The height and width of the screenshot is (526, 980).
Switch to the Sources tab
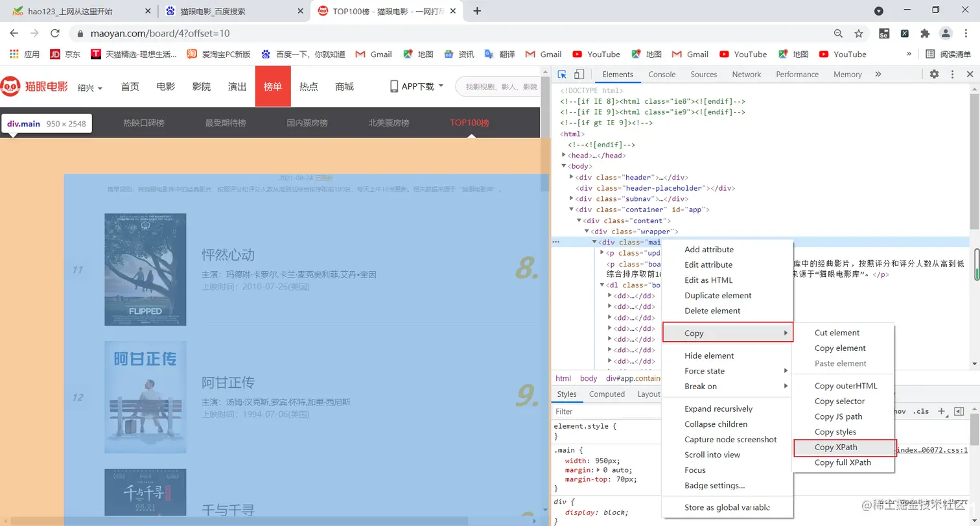coord(703,75)
